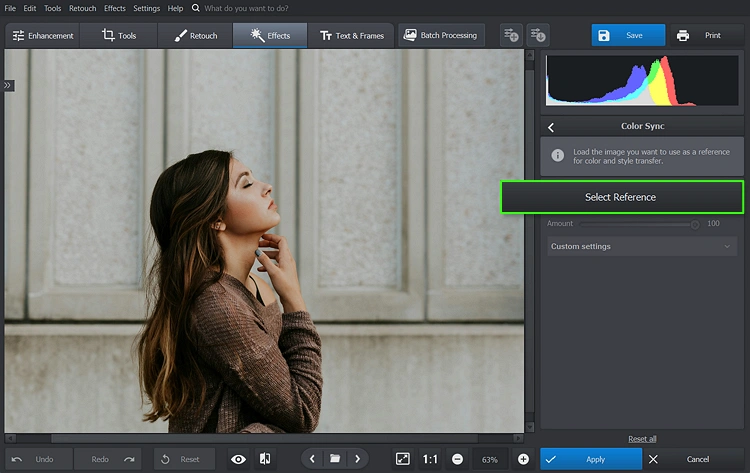Screen dimensions: 750x473
Task: Undo the last action
Action: [x=39, y=459]
